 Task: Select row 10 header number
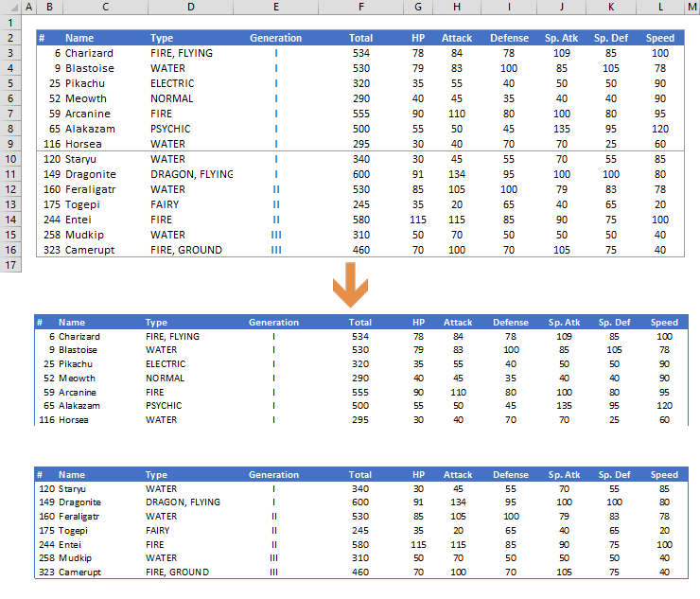(x=10, y=159)
